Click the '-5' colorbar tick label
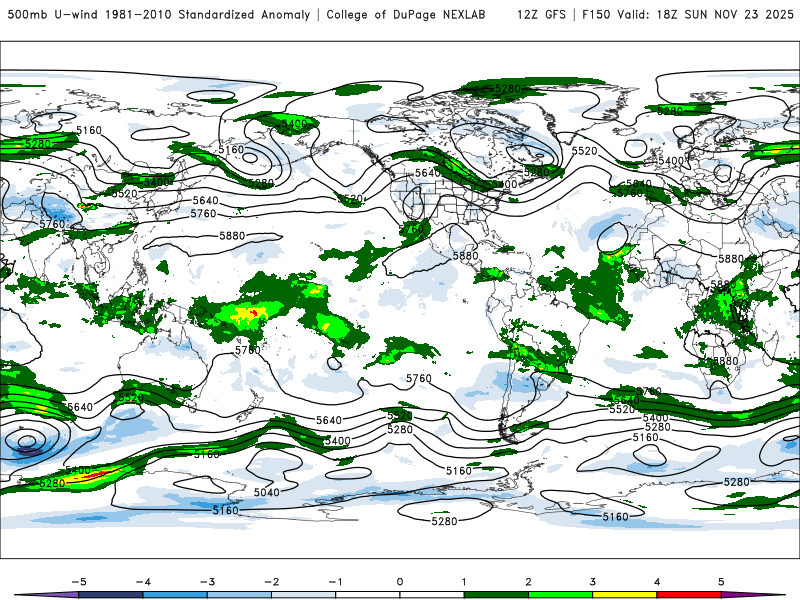 point(79,582)
